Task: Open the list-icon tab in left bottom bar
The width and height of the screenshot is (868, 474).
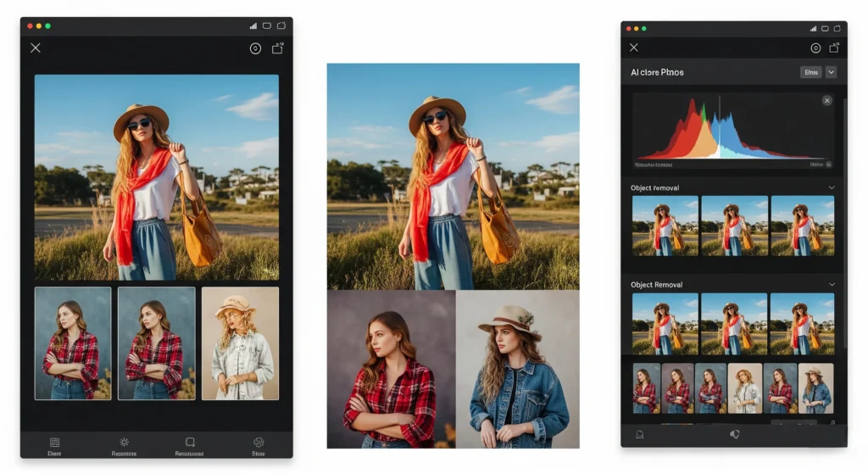Action: [x=54, y=446]
